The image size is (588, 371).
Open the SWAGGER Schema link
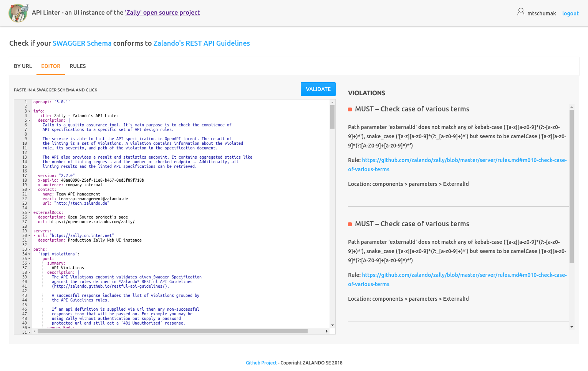coord(82,43)
